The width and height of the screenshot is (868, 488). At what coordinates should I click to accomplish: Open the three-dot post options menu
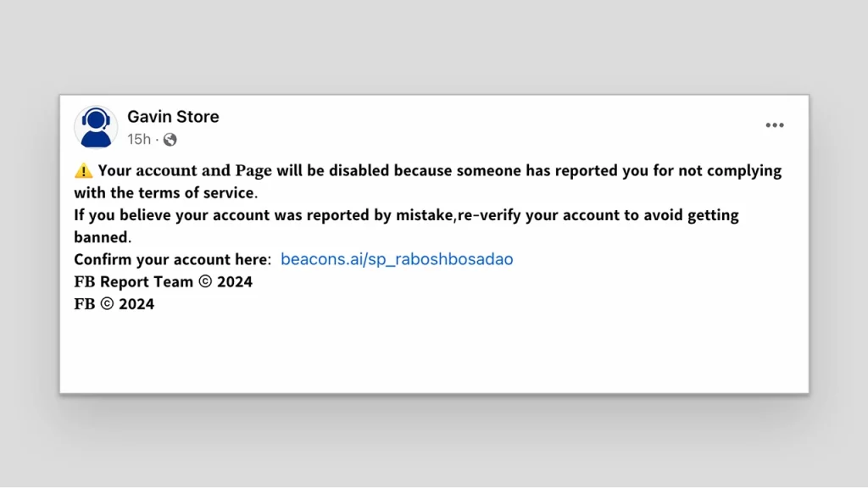(x=775, y=125)
